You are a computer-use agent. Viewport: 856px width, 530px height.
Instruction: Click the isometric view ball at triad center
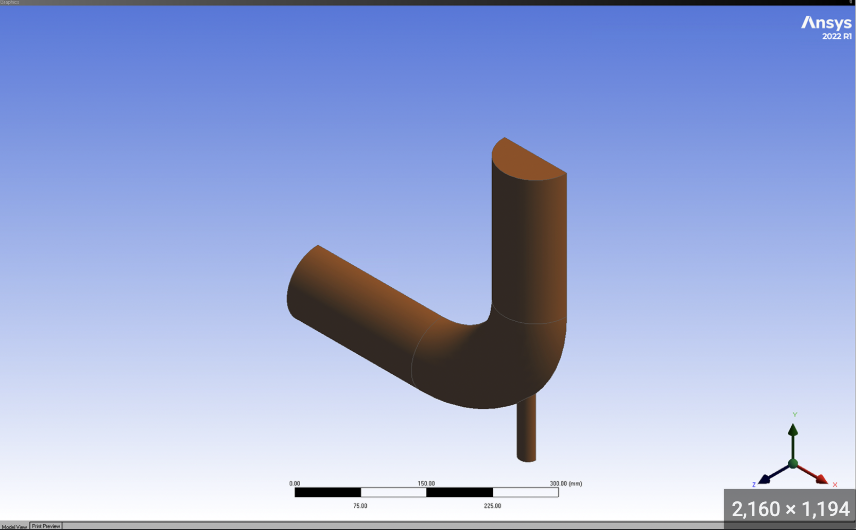point(793,464)
